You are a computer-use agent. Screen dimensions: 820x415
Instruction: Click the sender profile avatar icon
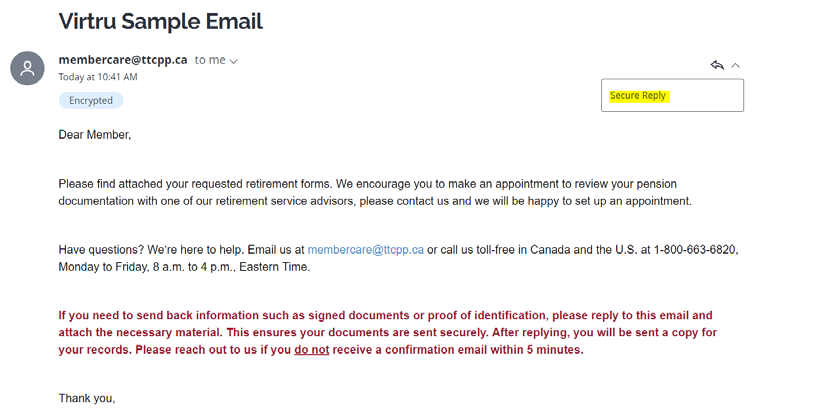27,68
